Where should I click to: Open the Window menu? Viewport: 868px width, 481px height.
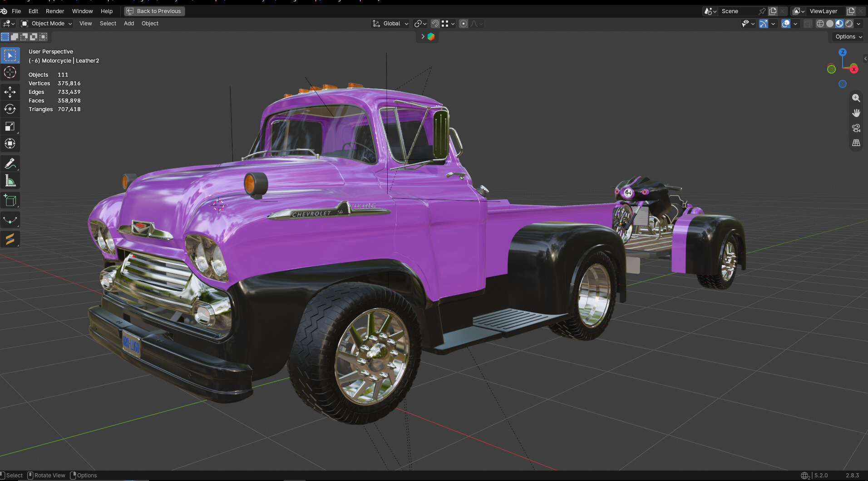coord(82,11)
